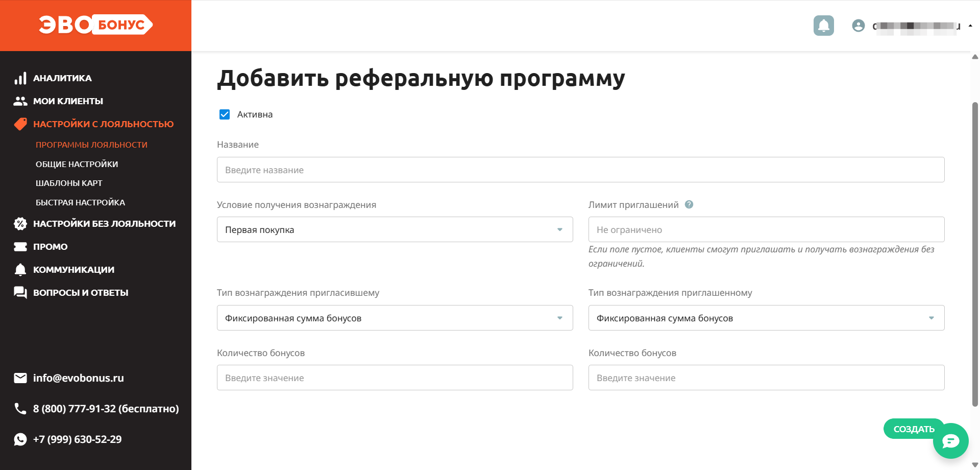Click the phone handset icon

point(20,409)
